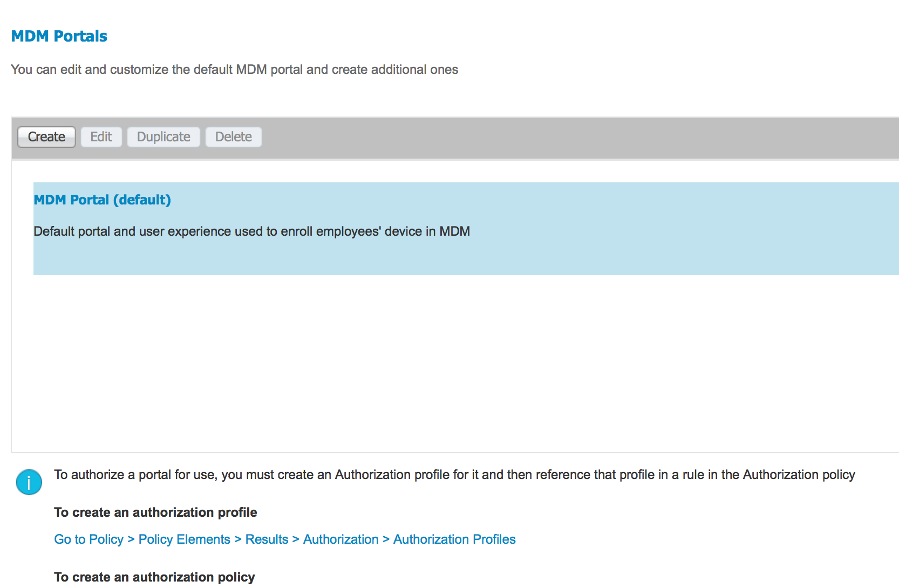Duplicate the selected MDM portal
This screenshot has width=899, height=588.
pyautogui.click(x=164, y=137)
